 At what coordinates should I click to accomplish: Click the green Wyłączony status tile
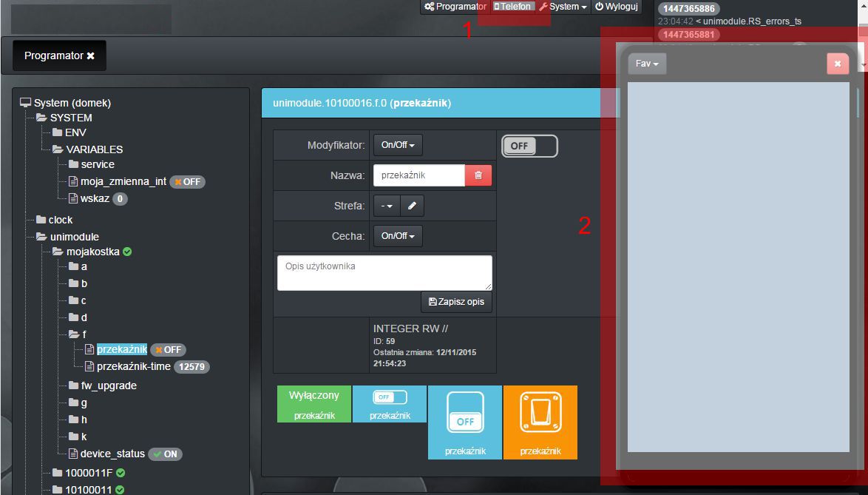pos(314,404)
